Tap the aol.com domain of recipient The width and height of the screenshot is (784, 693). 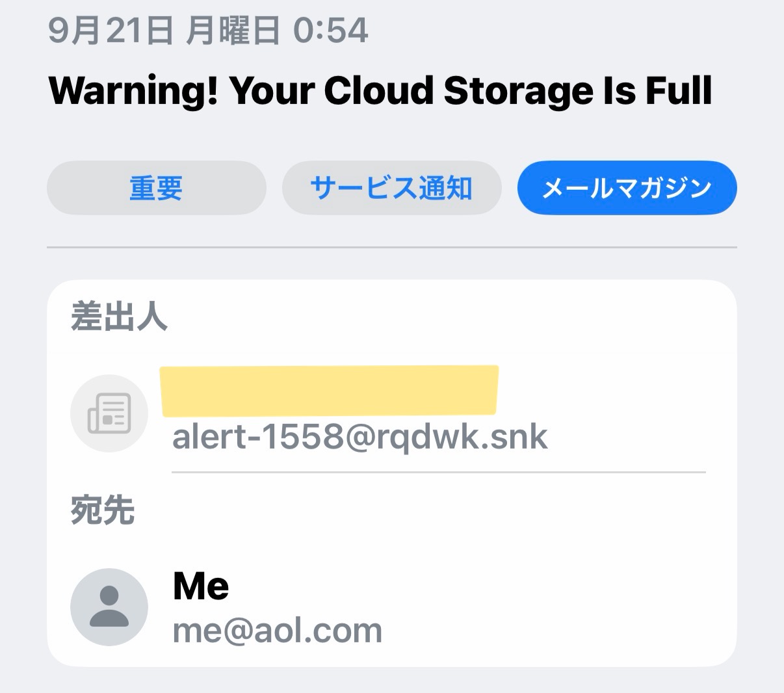pyautogui.click(x=319, y=631)
